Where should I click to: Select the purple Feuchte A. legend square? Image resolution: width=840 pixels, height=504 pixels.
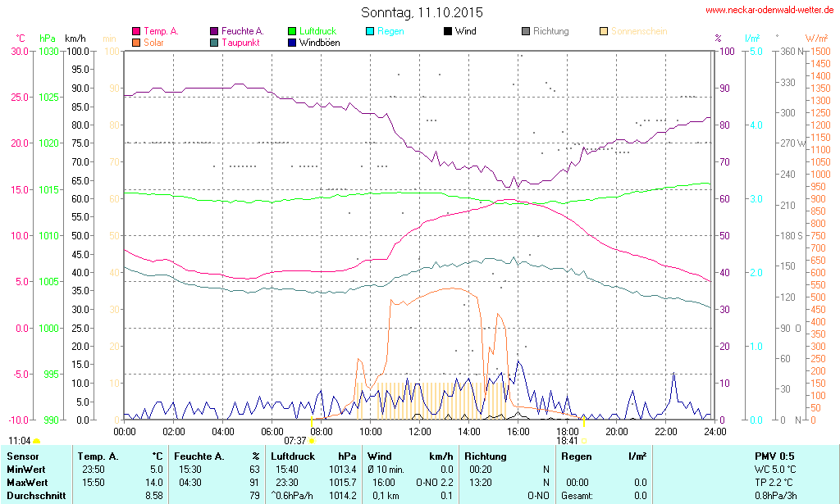point(214,32)
